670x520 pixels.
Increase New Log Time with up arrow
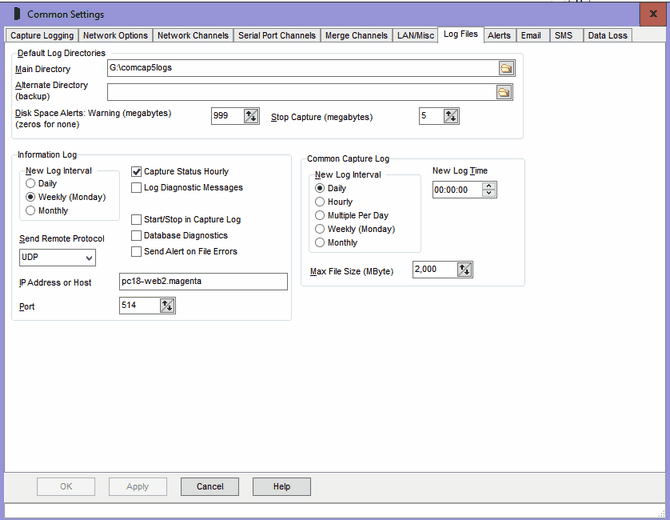click(x=489, y=186)
